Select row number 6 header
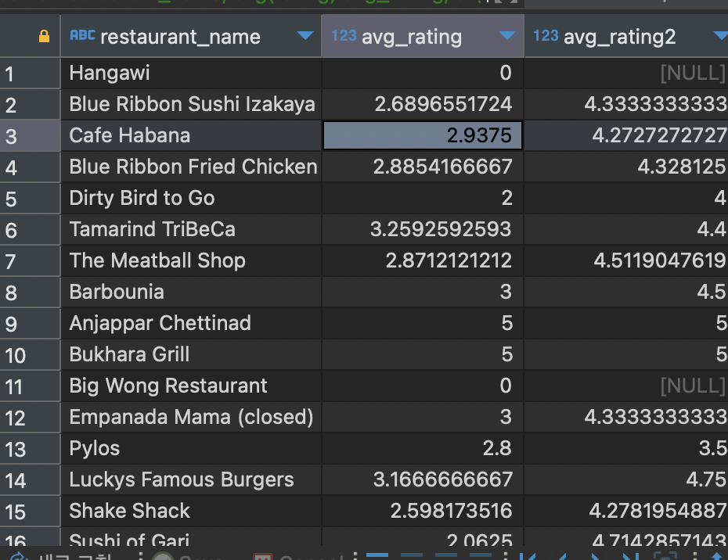Image resolution: width=728 pixels, height=560 pixels. (31, 230)
